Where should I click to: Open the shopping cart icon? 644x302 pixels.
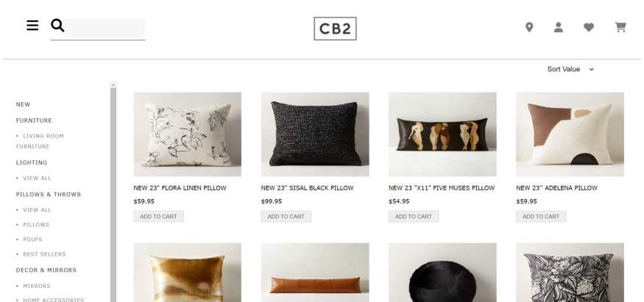click(x=620, y=27)
